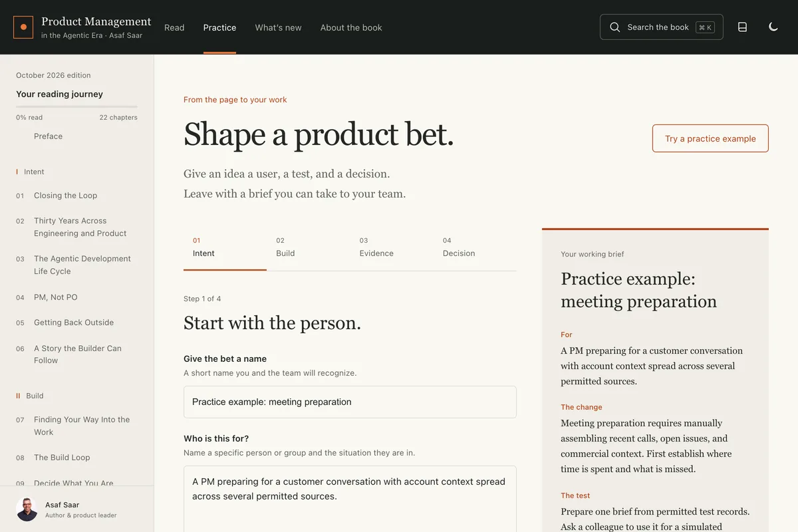The width and height of the screenshot is (798, 532).
Task: Click the '0% read' label
Action: 29,118
